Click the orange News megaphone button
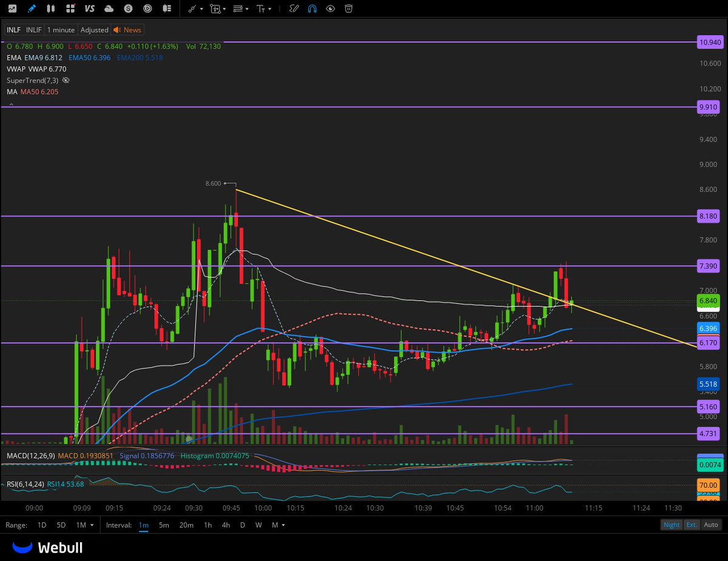This screenshot has height=561, width=728. pos(127,30)
